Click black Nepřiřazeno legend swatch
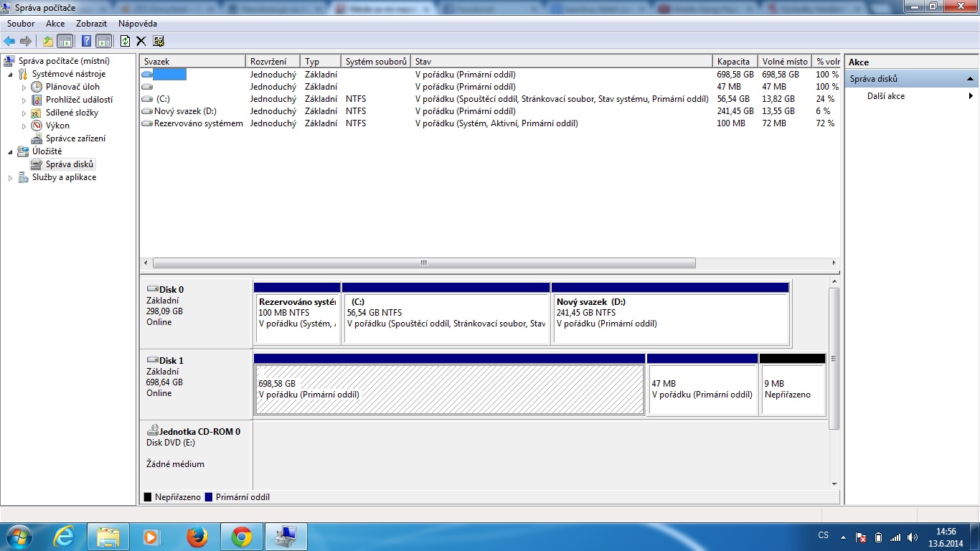The image size is (980, 551). click(148, 496)
